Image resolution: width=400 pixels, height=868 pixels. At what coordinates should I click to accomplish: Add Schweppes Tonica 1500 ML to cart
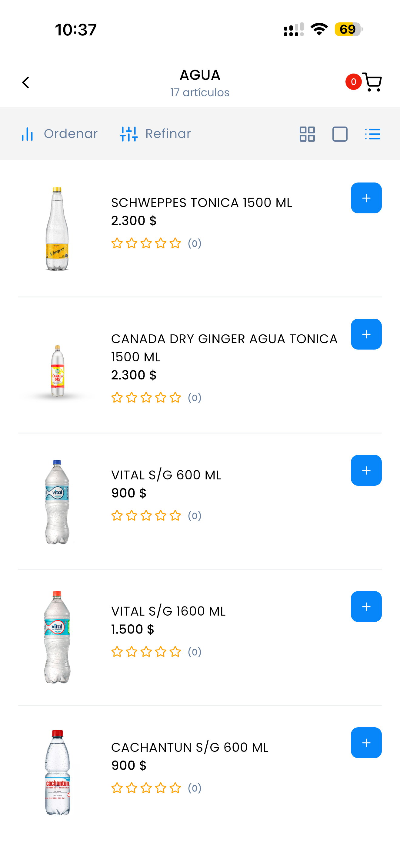366,198
